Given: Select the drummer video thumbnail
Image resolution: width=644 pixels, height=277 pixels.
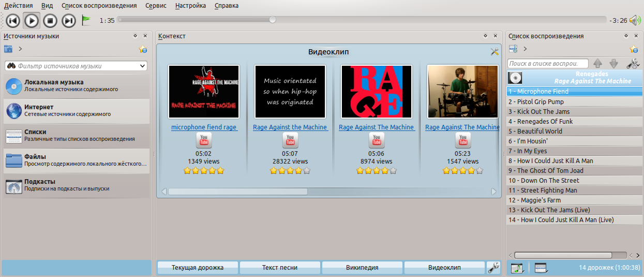Looking at the screenshot, I should tap(463, 92).
